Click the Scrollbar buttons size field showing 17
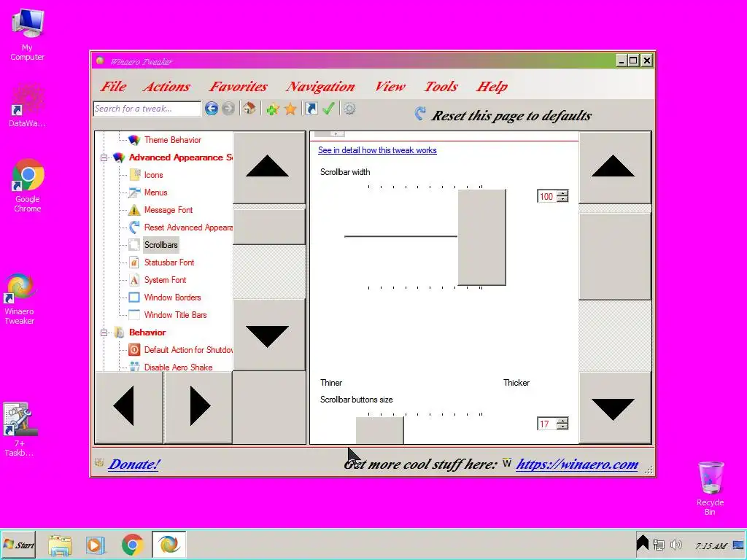747x560 pixels. (x=547, y=424)
